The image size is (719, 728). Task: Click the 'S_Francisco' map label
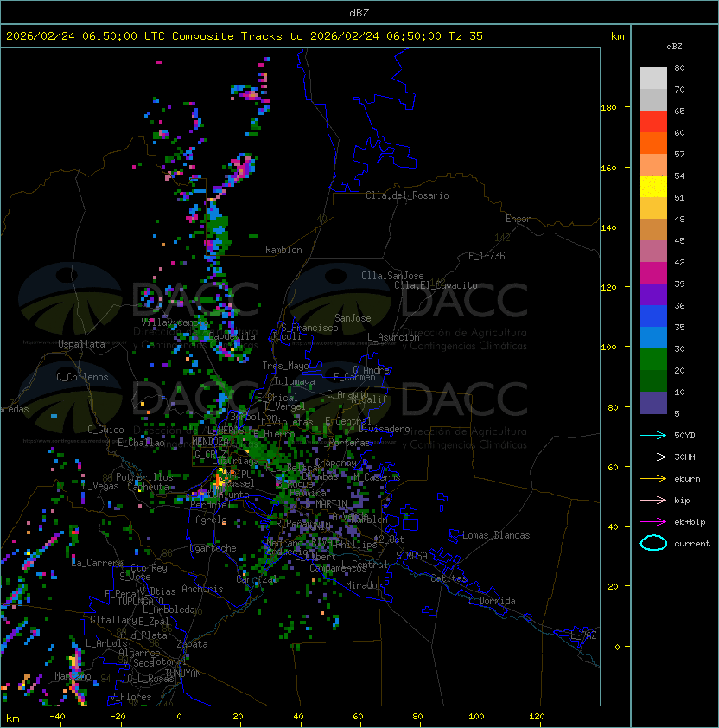(x=309, y=328)
